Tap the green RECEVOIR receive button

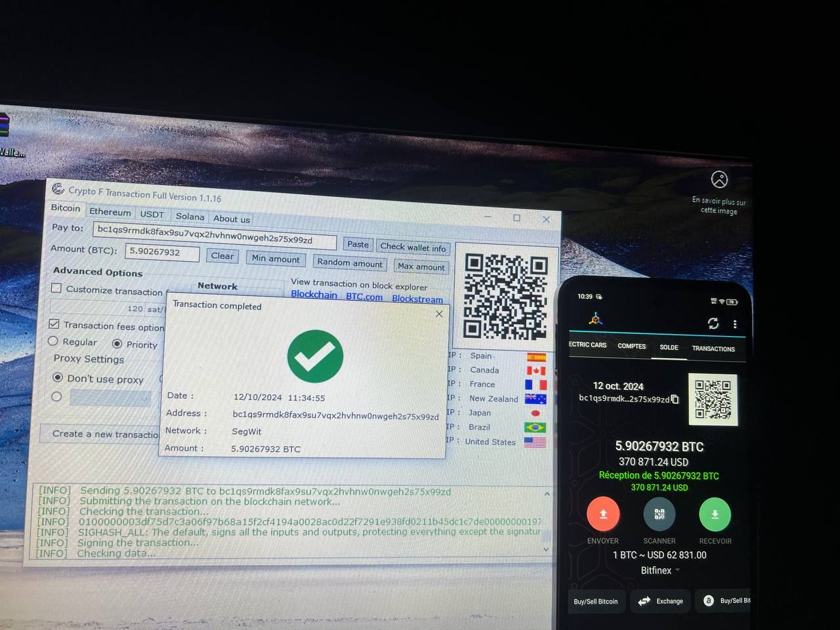[715, 514]
